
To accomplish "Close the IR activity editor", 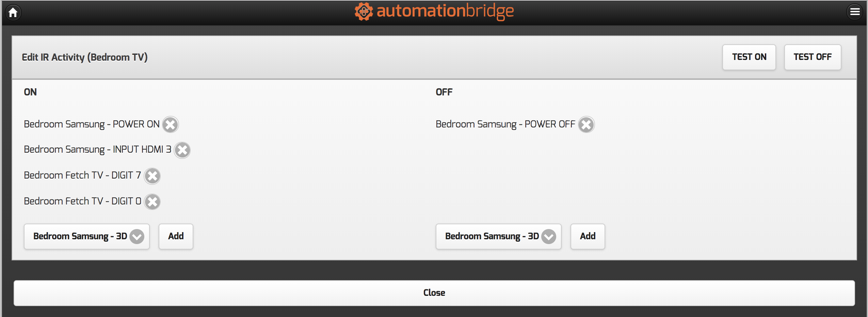I will tap(434, 293).
